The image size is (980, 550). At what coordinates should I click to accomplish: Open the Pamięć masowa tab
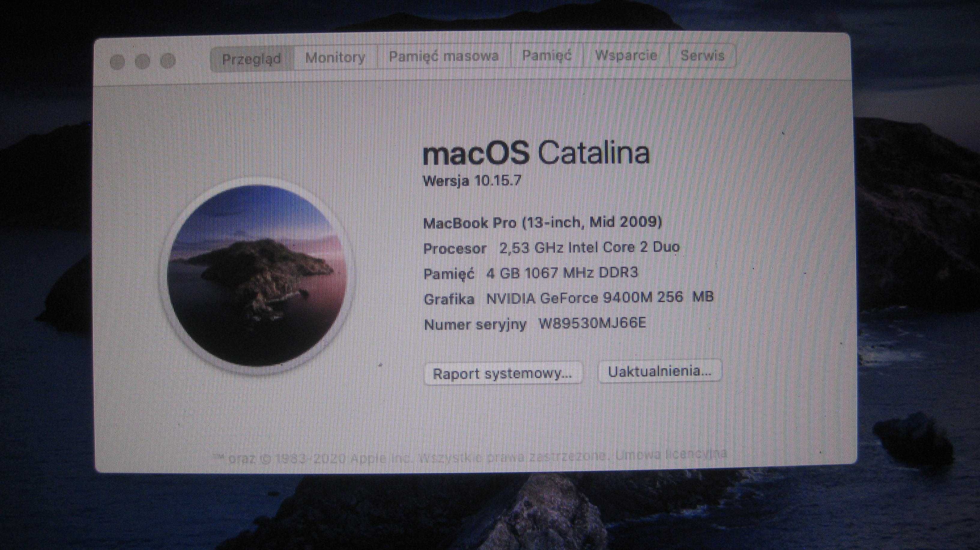(x=443, y=56)
